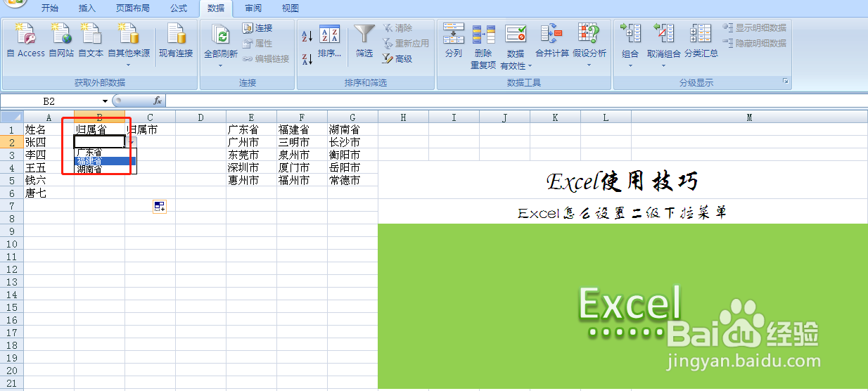Screen dimensions: 868x391
Task: Expand 取消组合 ungroup dropdown
Action: [x=664, y=65]
